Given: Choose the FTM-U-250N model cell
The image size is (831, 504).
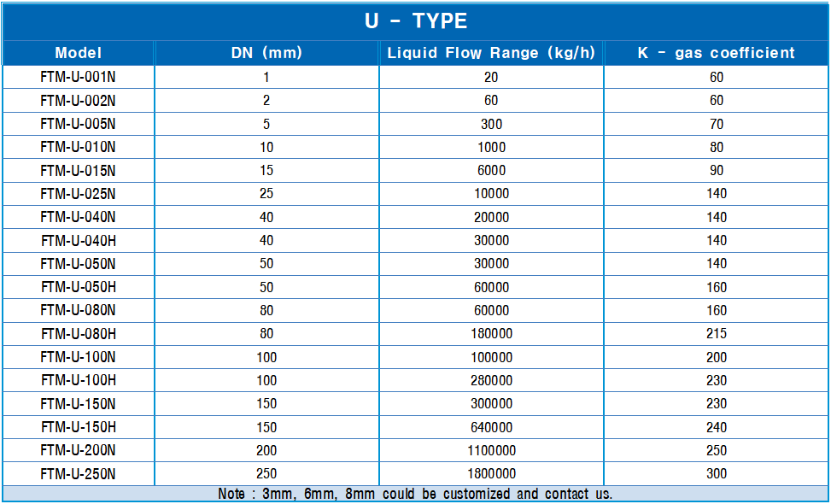Looking at the screenshot, I should pyautogui.click(x=78, y=474).
